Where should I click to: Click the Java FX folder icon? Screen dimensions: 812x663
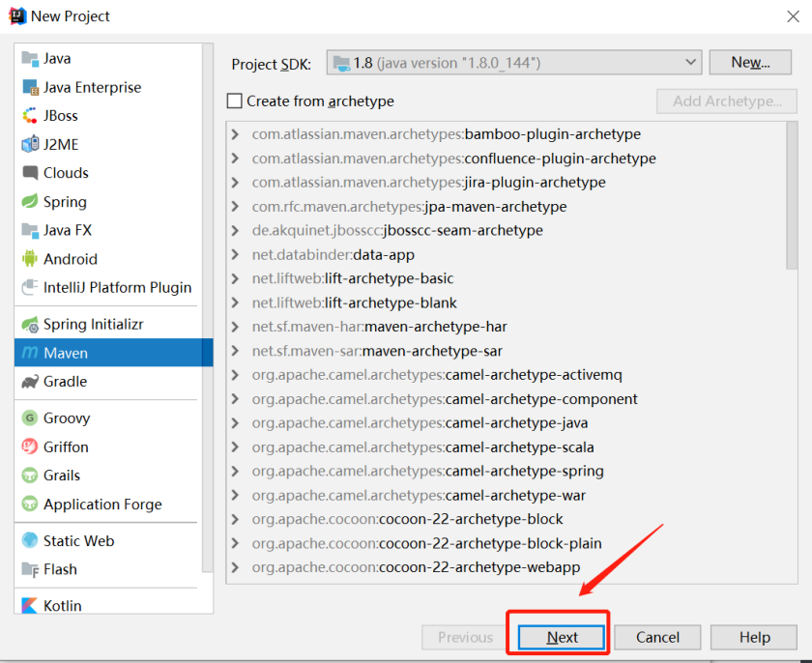pyautogui.click(x=30, y=230)
